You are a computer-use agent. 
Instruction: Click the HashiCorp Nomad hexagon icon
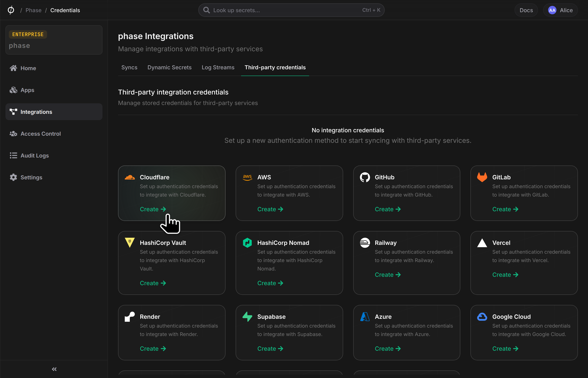tap(247, 243)
